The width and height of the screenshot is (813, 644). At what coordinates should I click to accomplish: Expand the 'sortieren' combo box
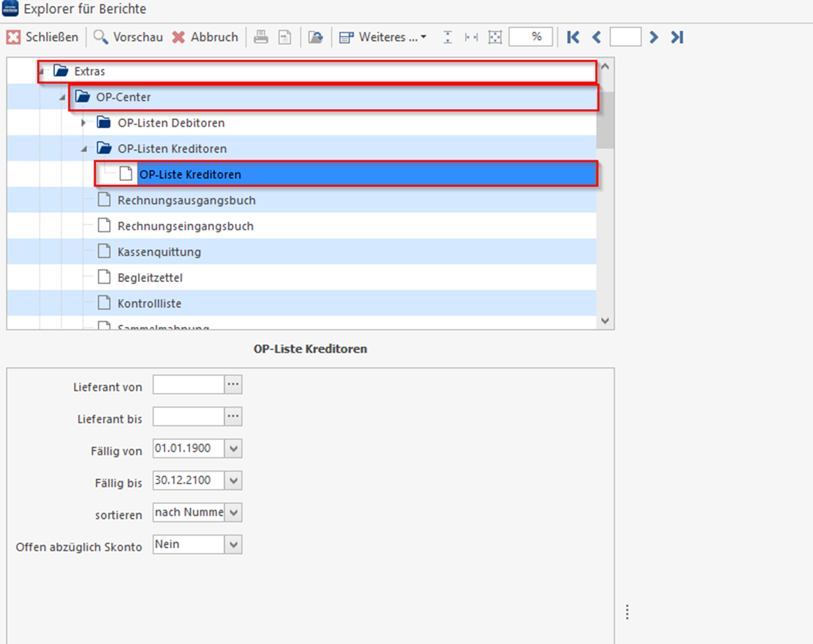pos(233,512)
